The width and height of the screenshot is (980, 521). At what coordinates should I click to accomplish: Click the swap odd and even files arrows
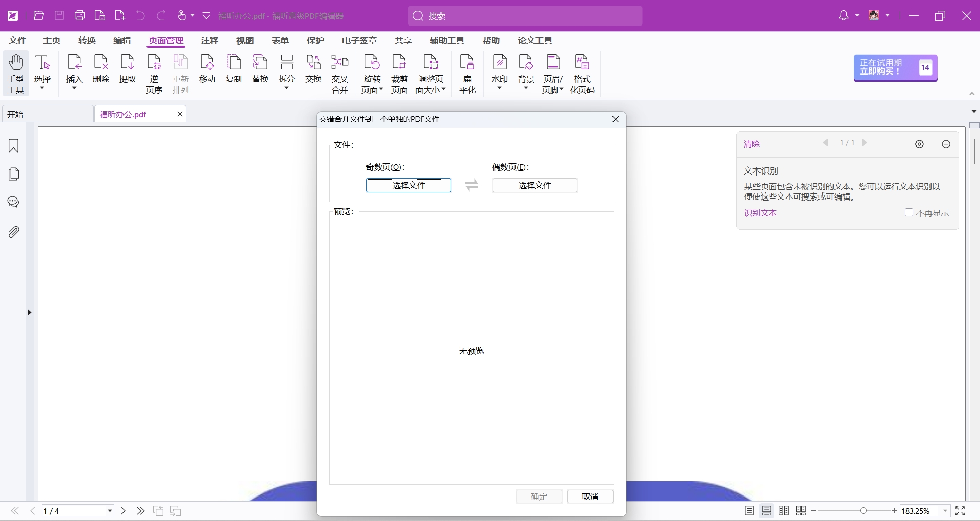tap(472, 185)
